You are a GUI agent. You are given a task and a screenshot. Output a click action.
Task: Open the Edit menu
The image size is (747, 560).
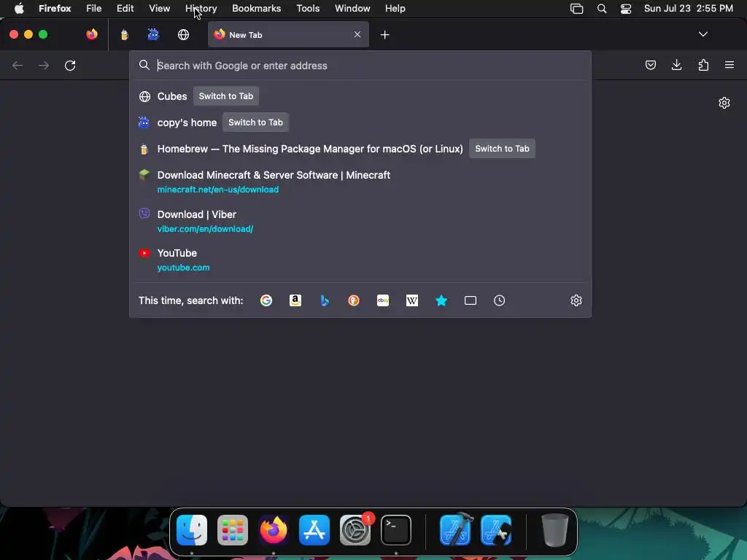pos(125,9)
